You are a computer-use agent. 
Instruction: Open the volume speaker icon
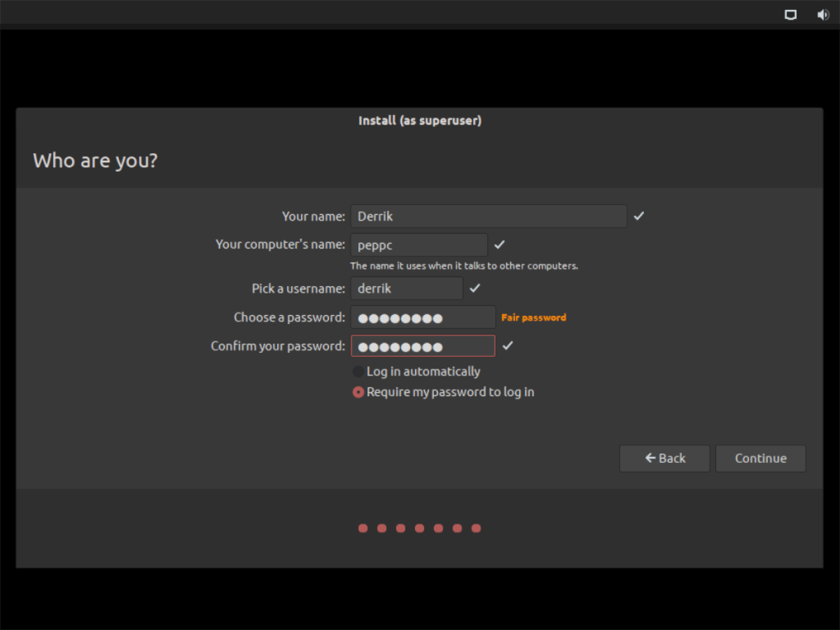tap(823, 15)
